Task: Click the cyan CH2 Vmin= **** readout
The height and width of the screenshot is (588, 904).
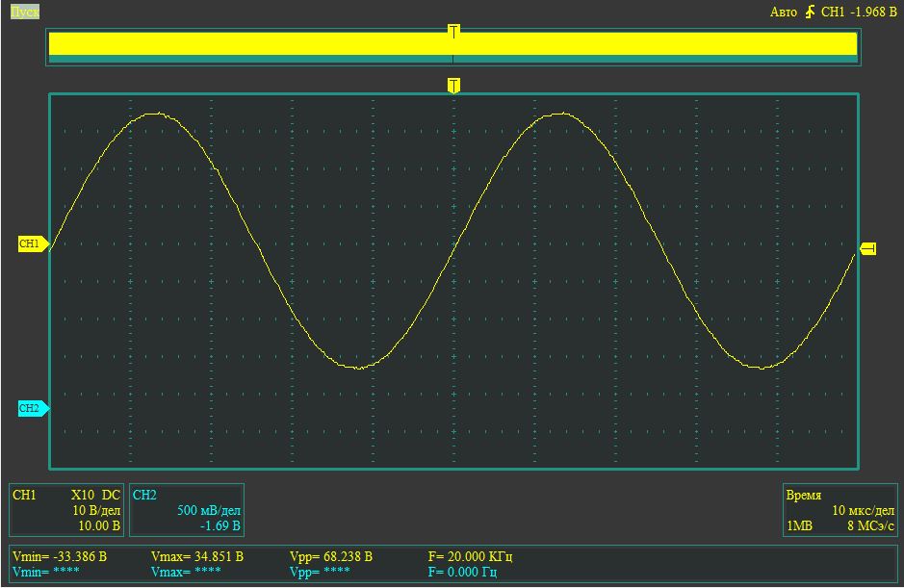Action: (x=45, y=572)
